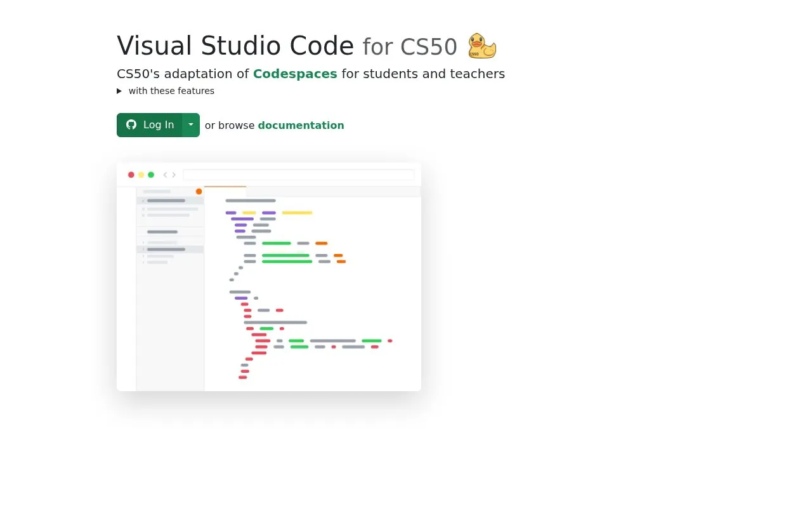Image resolution: width=812 pixels, height=508 pixels.
Task: Expand the "with these features" disclosure triangle
Action: click(x=119, y=91)
